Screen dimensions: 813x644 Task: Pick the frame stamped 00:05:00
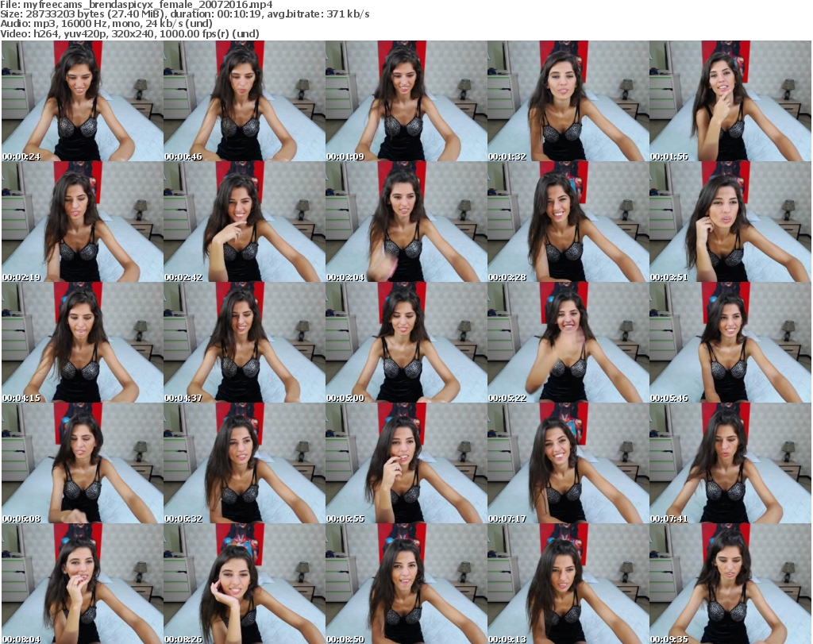(406, 342)
